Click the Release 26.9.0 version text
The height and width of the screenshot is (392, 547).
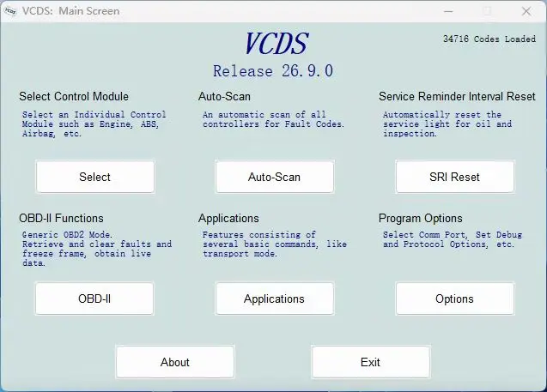point(273,70)
